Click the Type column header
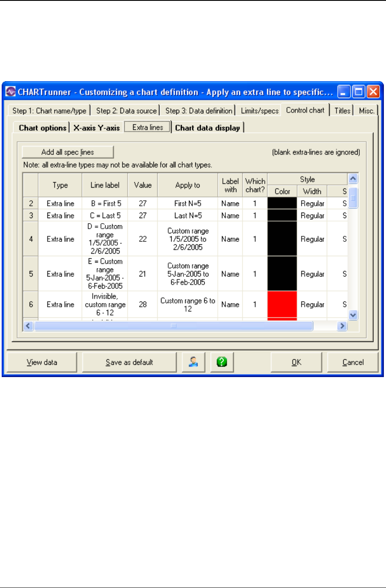 click(60, 185)
